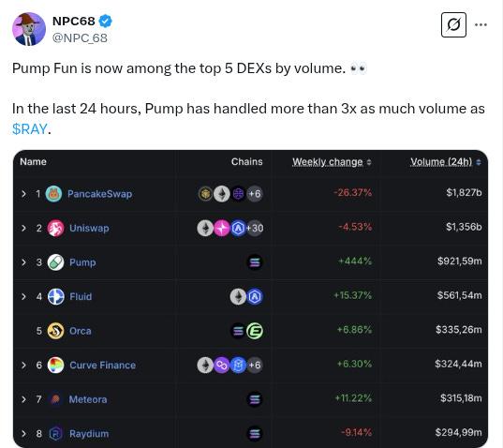
Task: Open the Meteora protocol link
Action: click(88, 399)
